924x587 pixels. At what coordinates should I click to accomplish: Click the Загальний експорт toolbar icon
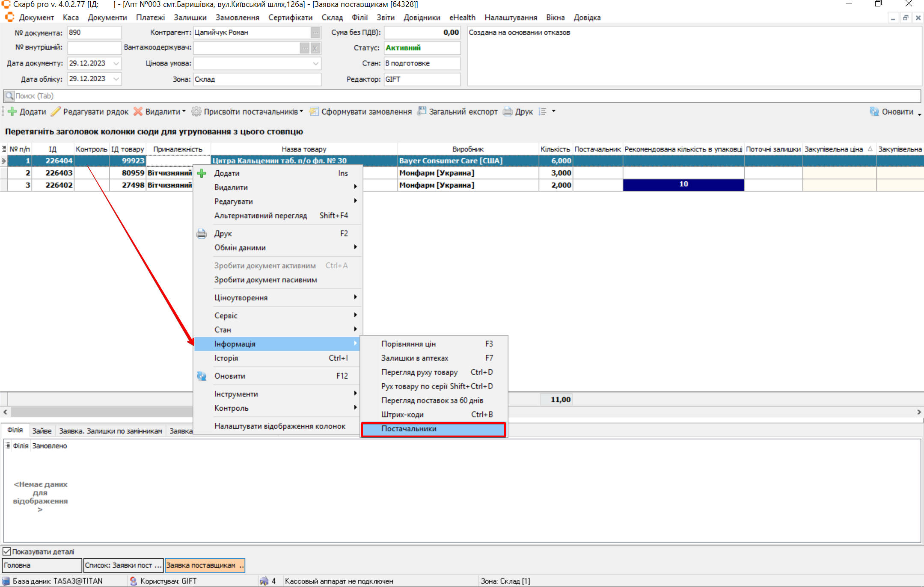click(x=422, y=112)
